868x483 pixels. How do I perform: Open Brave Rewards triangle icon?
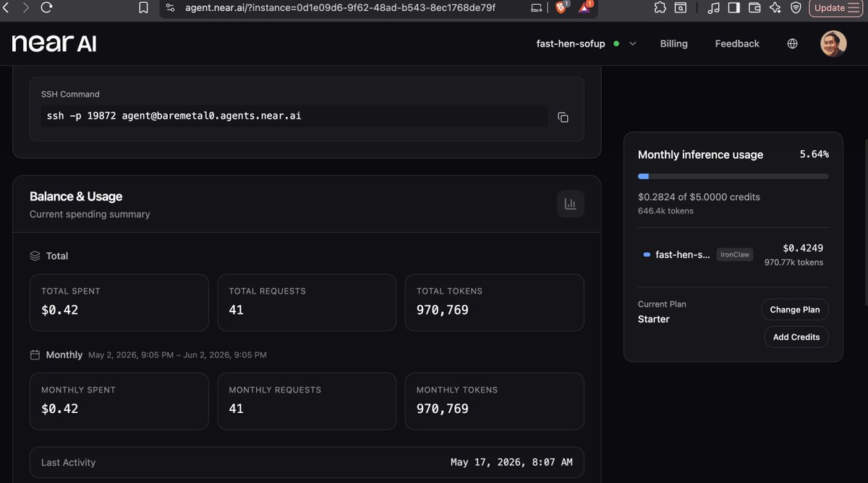pyautogui.click(x=585, y=8)
